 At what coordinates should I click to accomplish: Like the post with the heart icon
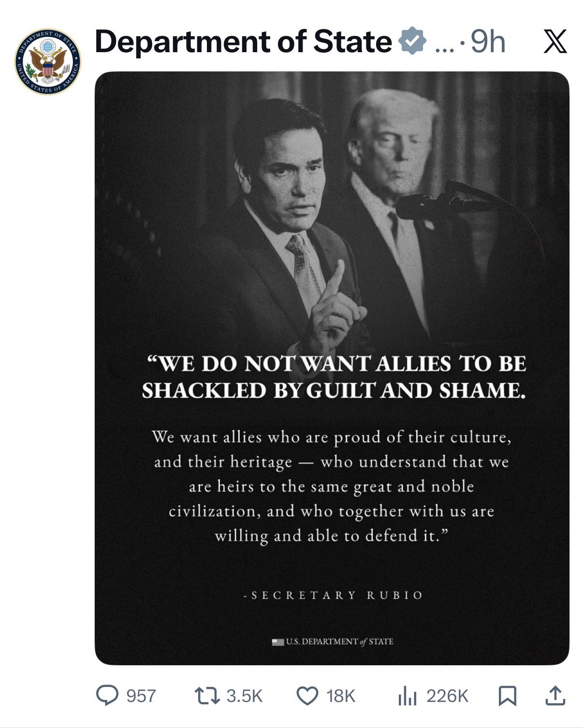[x=307, y=696]
